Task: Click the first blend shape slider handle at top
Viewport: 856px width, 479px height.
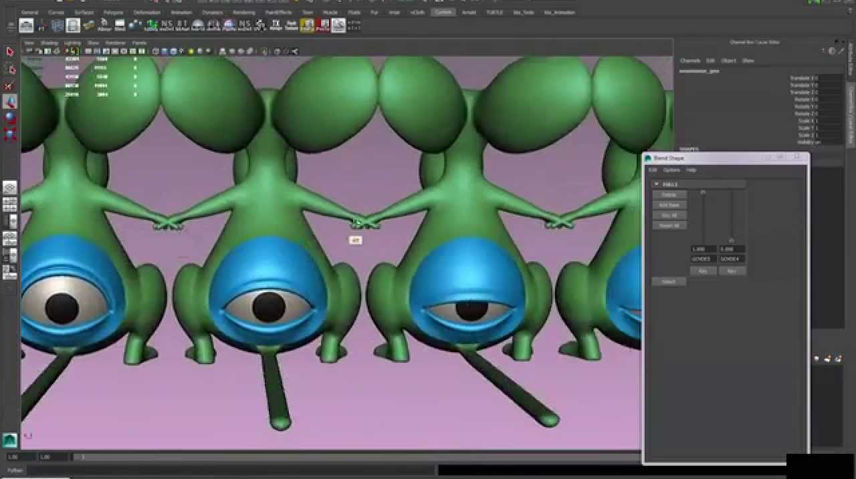Action: coord(703,192)
